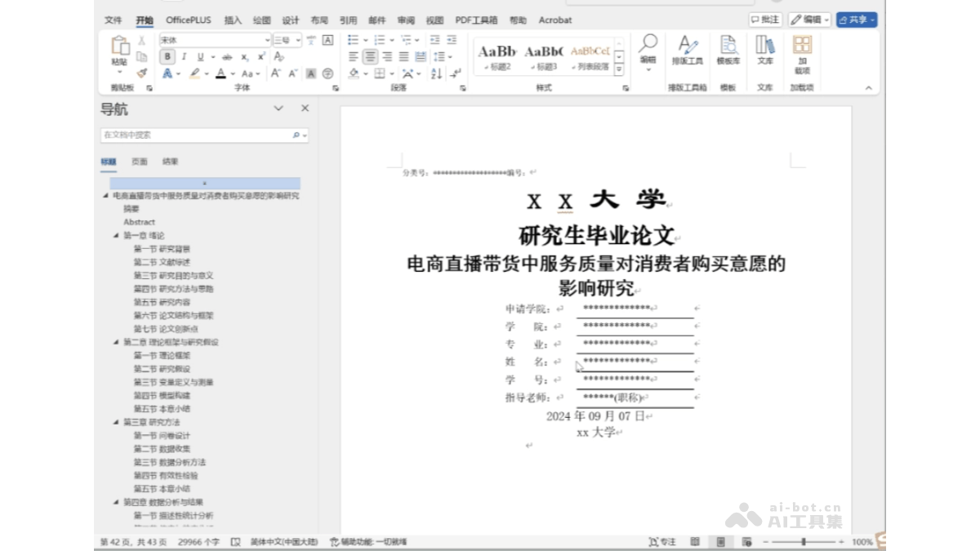The height and width of the screenshot is (551, 980).
Task: Open the bullet list dropdown arrow
Action: 366,40
